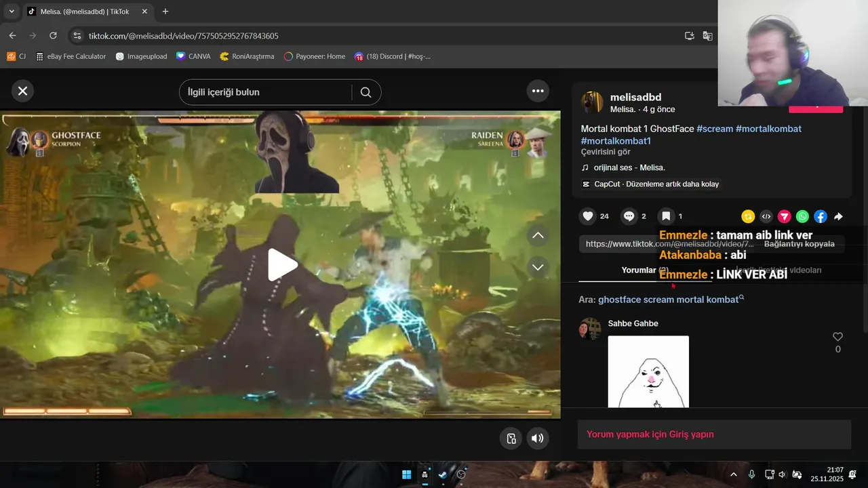
Task: Send video to friends with red icon
Action: 784,217
